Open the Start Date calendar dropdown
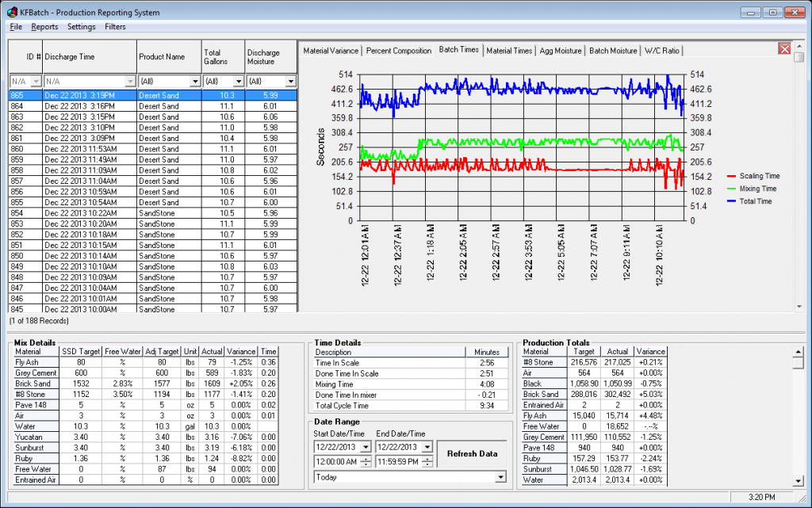812x508 pixels. [365, 447]
